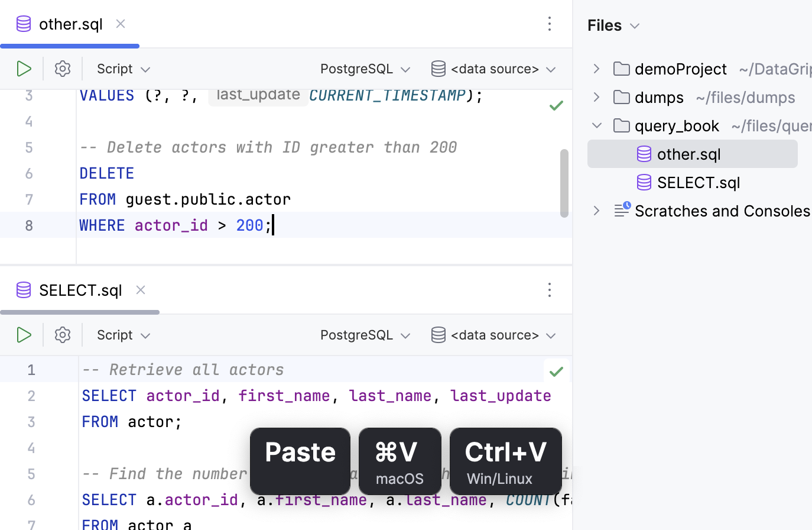
Task: Click line number 8 in other.sql gutter
Action: pyautogui.click(x=29, y=225)
